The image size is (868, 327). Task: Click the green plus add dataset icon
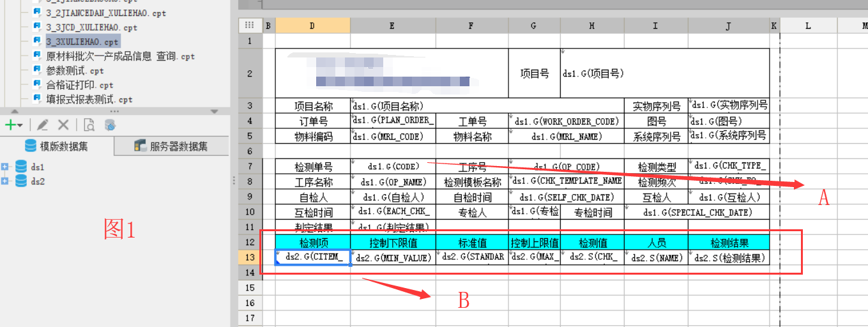10,125
